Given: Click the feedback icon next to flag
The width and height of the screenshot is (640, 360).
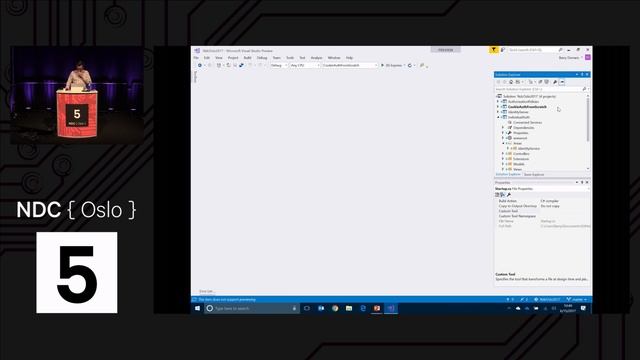Looking at the screenshot, I should (x=503, y=50).
